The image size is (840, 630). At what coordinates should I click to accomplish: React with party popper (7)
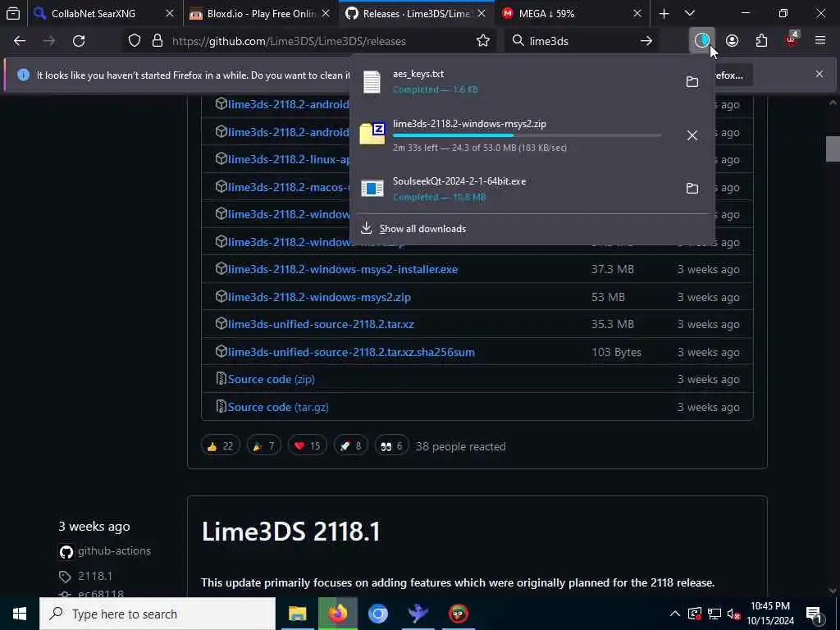[x=263, y=446]
